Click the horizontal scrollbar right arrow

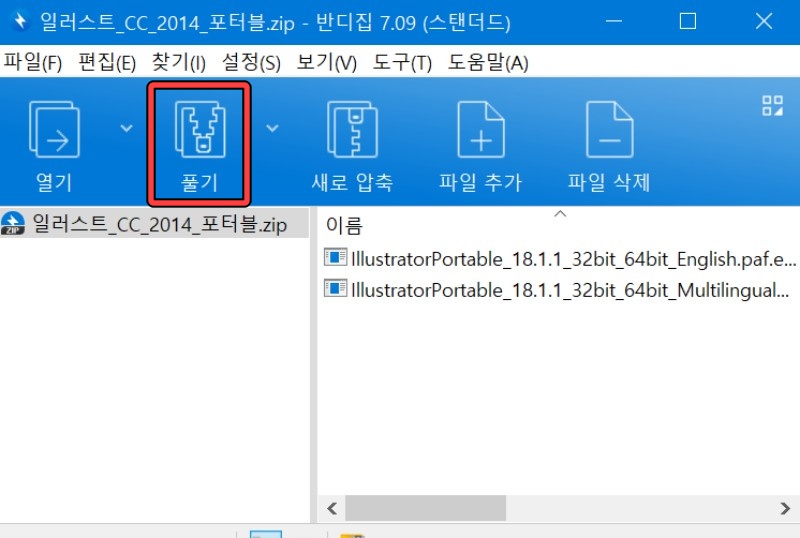coord(785,508)
